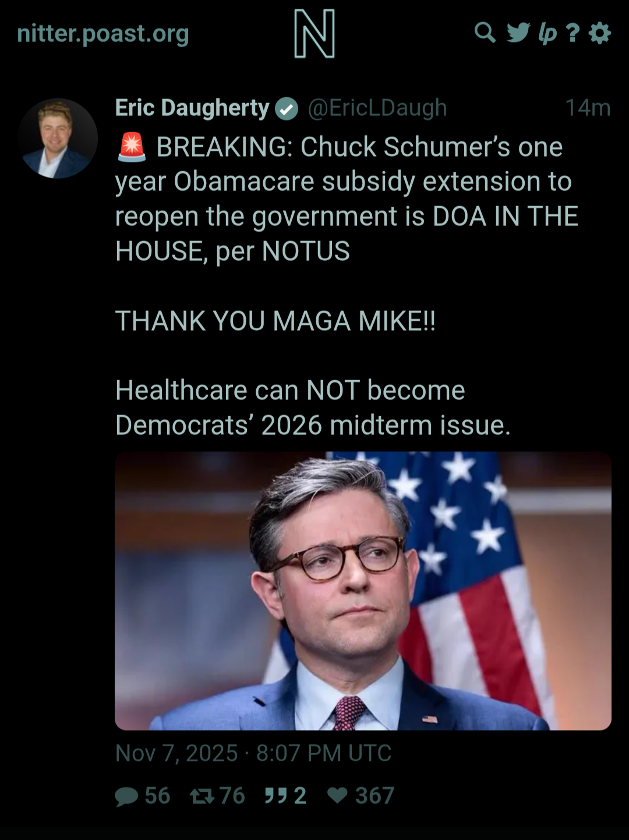Click the 367 likes count
Viewport: 629px width, 840px height.
tap(375, 796)
